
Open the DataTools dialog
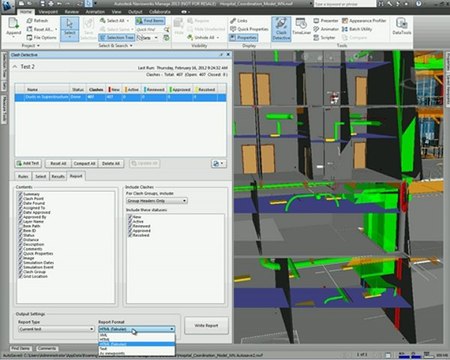click(401, 27)
